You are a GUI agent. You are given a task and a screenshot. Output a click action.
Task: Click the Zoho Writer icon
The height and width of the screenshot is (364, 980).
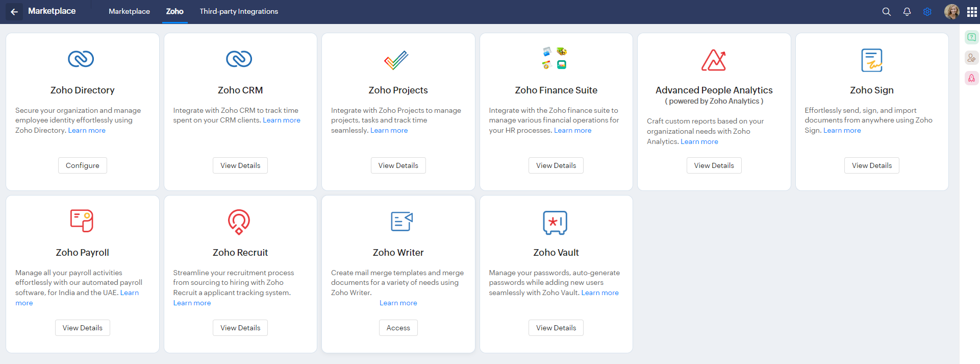pyautogui.click(x=402, y=221)
